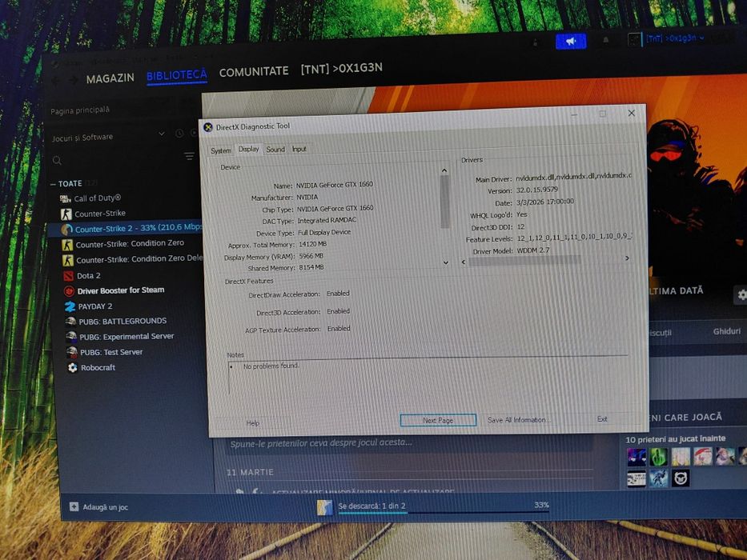Click the Help button in DxDiag

click(253, 423)
